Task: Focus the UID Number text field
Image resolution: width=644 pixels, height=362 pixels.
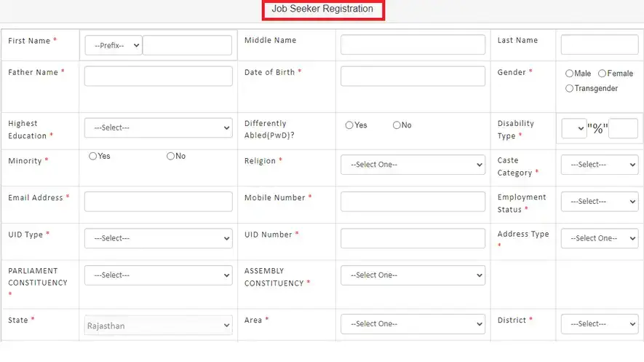Action: [413, 238]
